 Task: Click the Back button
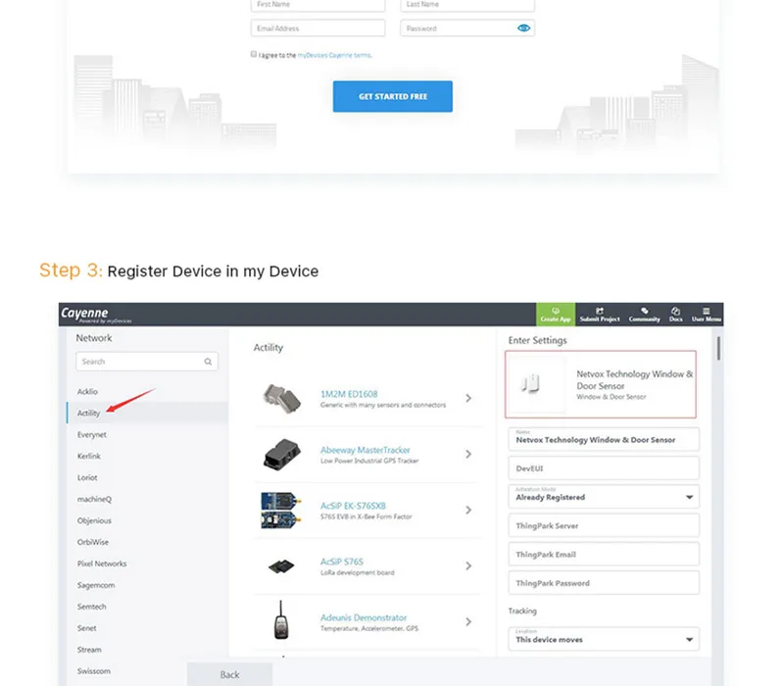230,674
